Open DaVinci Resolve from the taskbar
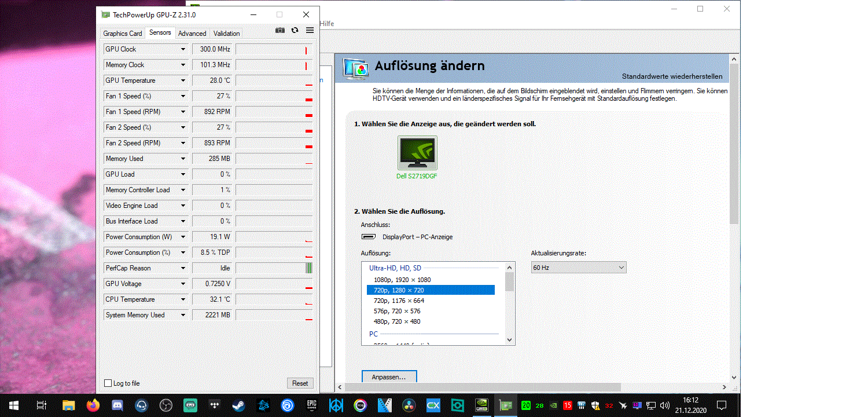 pos(409,405)
